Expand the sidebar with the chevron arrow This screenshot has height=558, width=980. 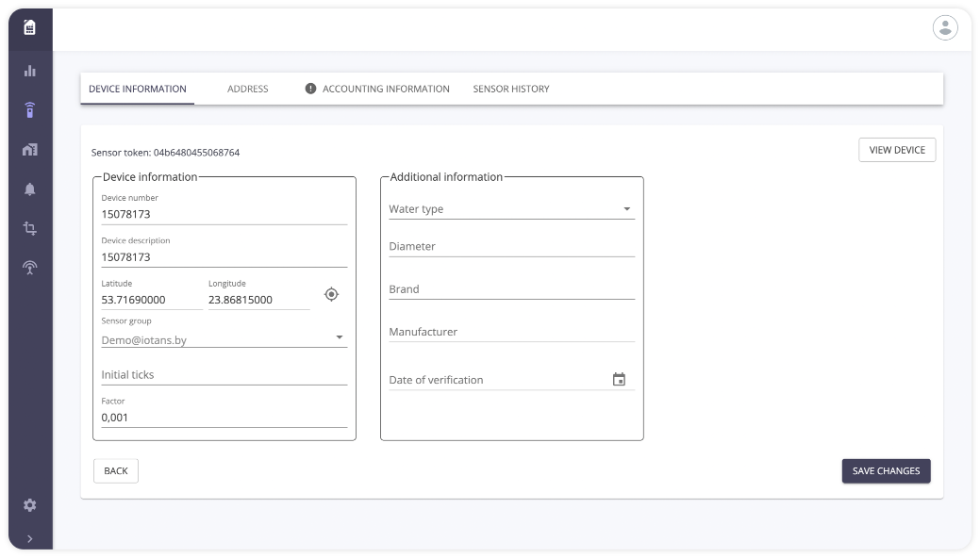pos(29,538)
